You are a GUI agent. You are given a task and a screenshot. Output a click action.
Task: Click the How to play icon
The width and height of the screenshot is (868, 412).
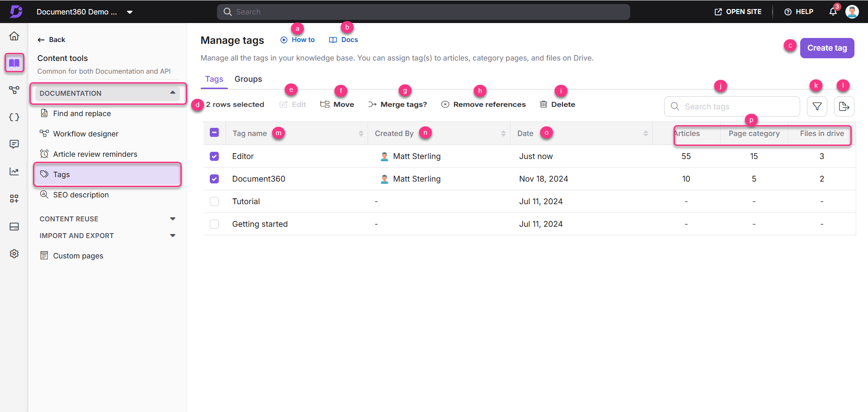(x=284, y=40)
